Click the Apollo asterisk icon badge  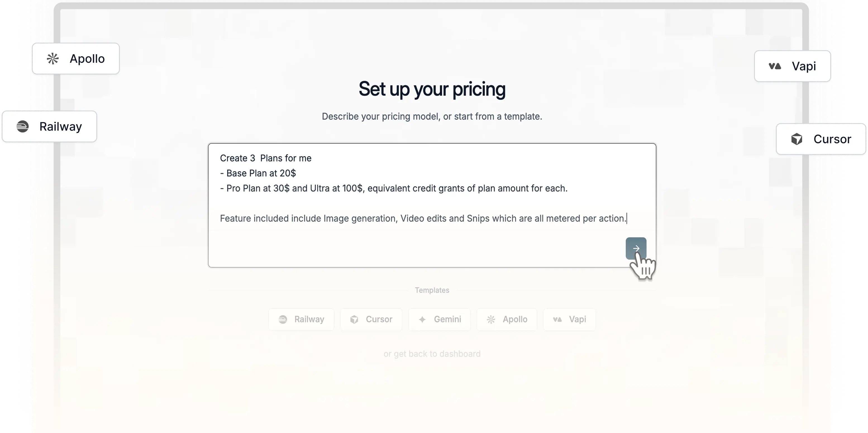pyautogui.click(x=53, y=58)
